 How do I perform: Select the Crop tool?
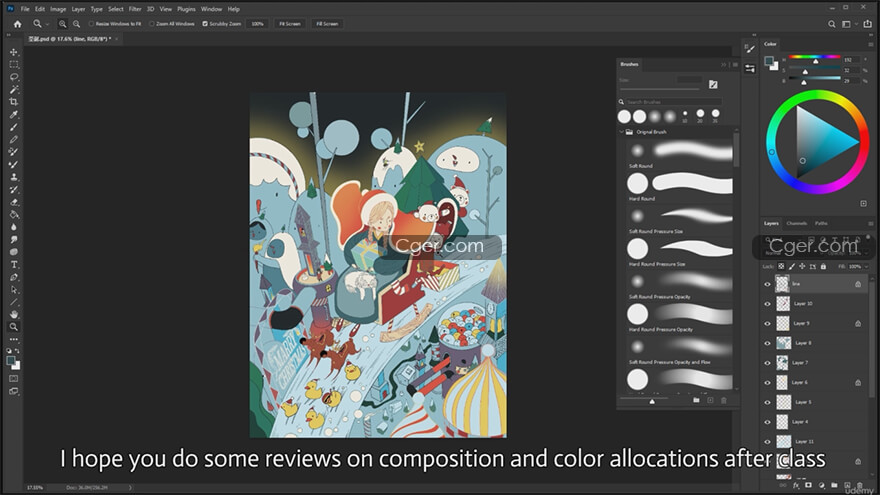click(x=13, y=102)
